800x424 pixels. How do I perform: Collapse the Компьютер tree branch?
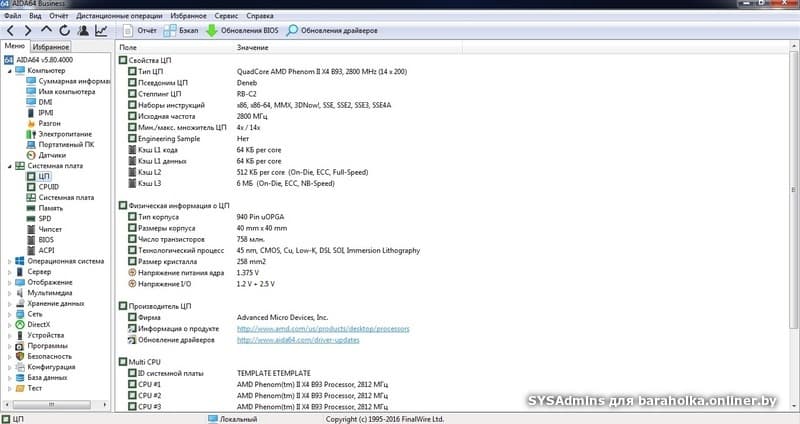tap(9, 71)
